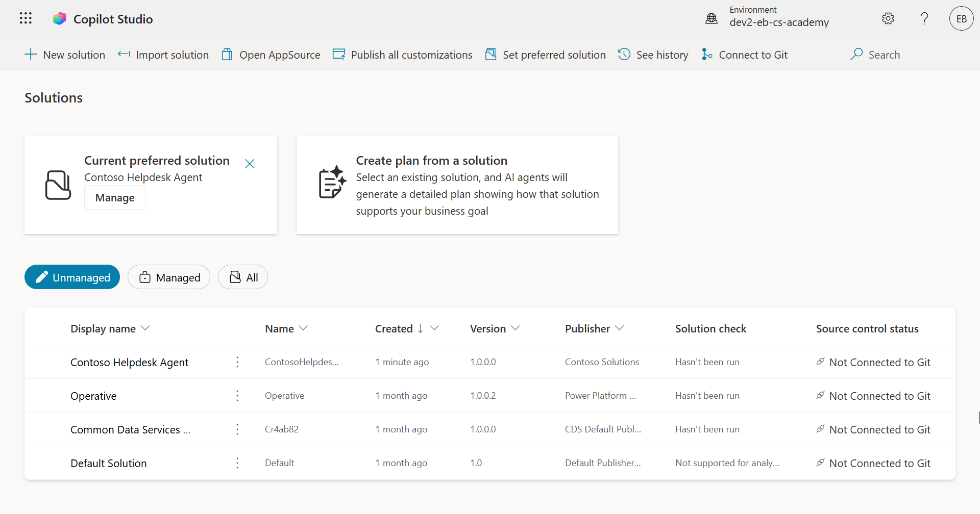
Task: Click the environment globe icon
Action: tap(711, 19)
